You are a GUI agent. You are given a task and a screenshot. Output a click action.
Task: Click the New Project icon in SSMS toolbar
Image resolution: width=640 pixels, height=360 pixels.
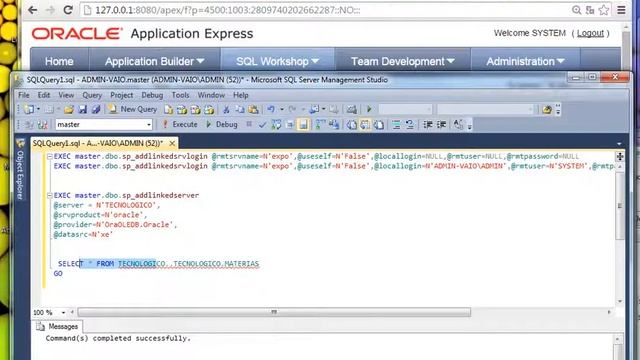coord(28,109)
